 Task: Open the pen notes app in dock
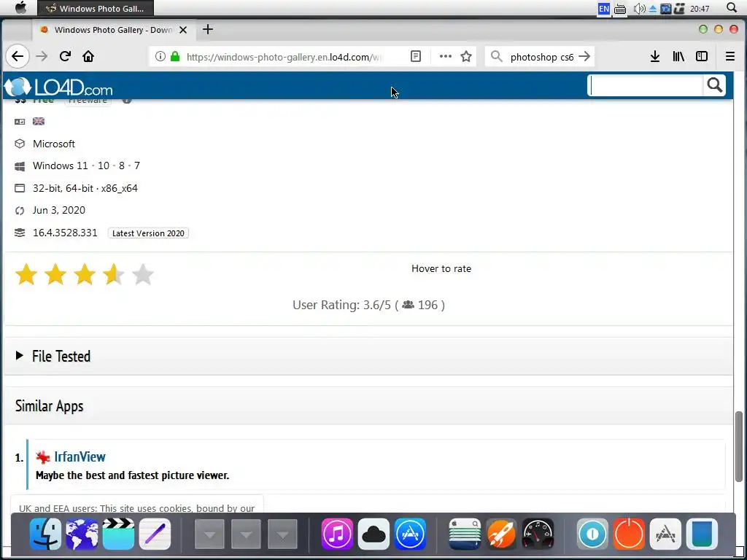tap(155, 534)
